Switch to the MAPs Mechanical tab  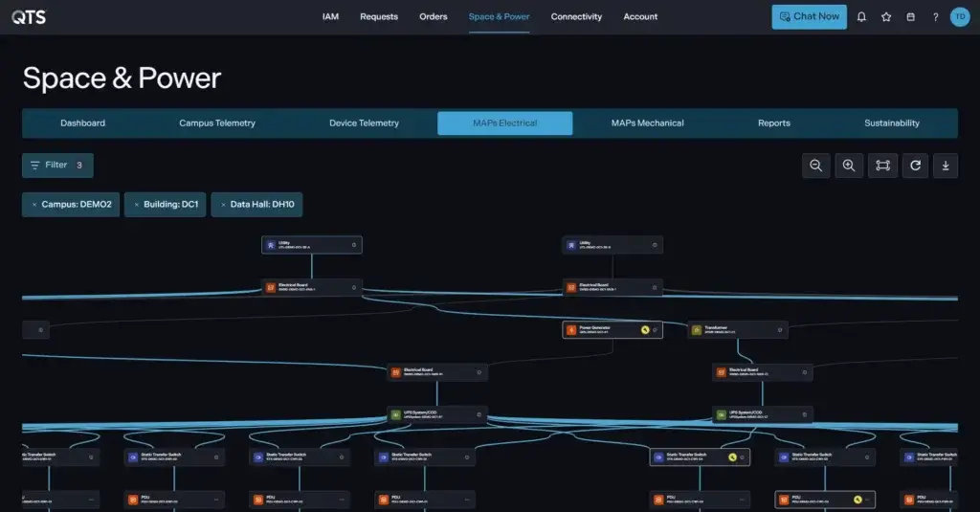pyautogui.click(x=647, y=123)
